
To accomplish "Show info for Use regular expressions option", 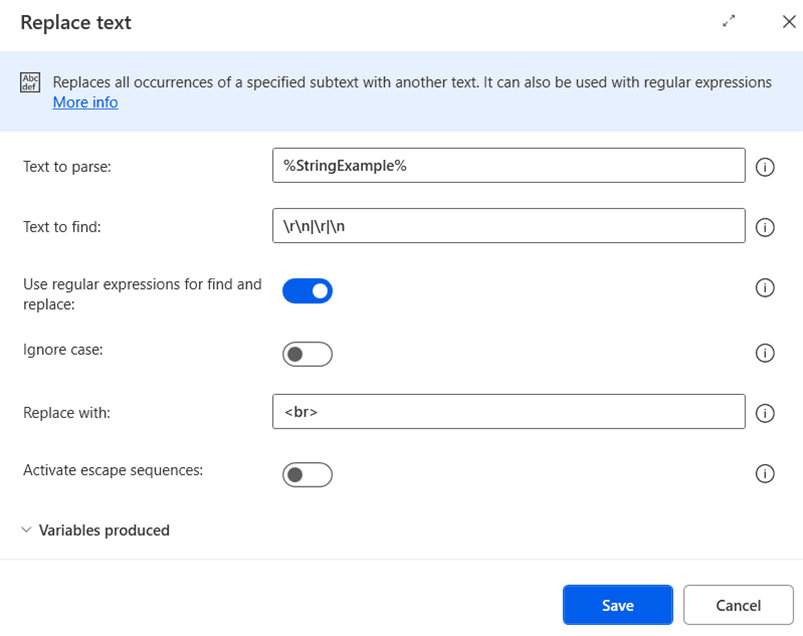I will click(765, 288).
